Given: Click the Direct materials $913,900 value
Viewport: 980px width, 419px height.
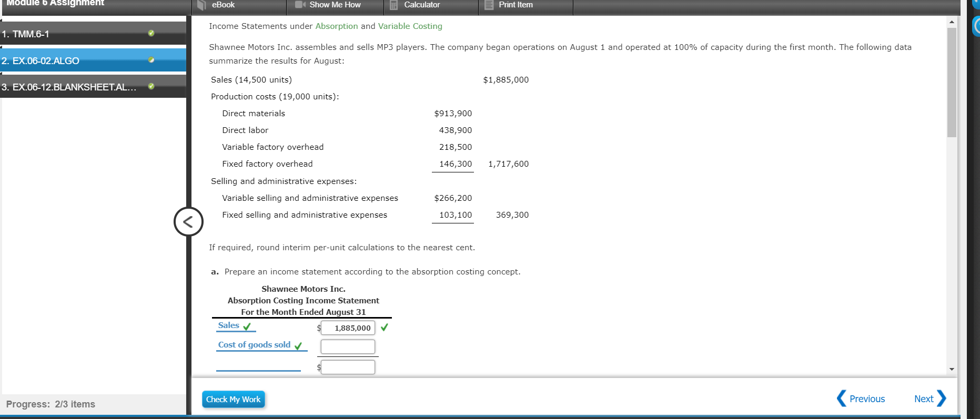Looking at the screenshot, I should point(453,114).
